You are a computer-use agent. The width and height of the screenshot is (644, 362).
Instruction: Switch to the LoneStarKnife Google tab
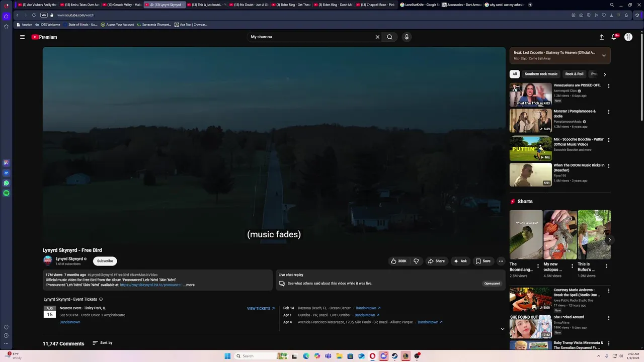[420, 5]
